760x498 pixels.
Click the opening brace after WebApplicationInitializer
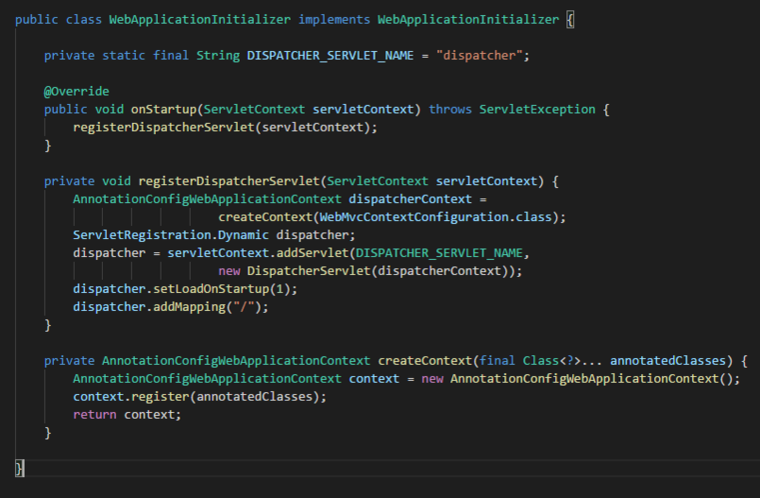pyautogui.click(x=570, y=20)
